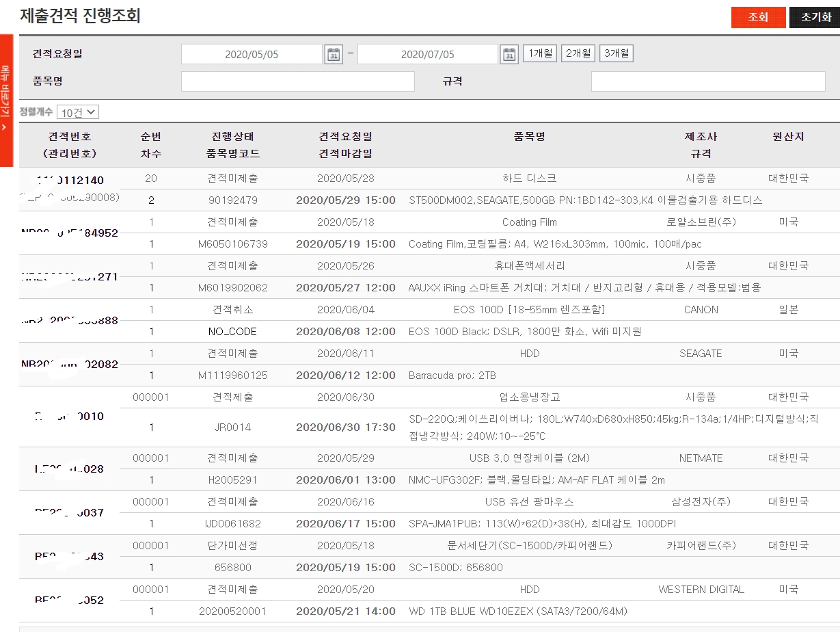Select the 하드 디스크 item name
This screenshot has height=632, width=840.
click(x=529, y=179)
